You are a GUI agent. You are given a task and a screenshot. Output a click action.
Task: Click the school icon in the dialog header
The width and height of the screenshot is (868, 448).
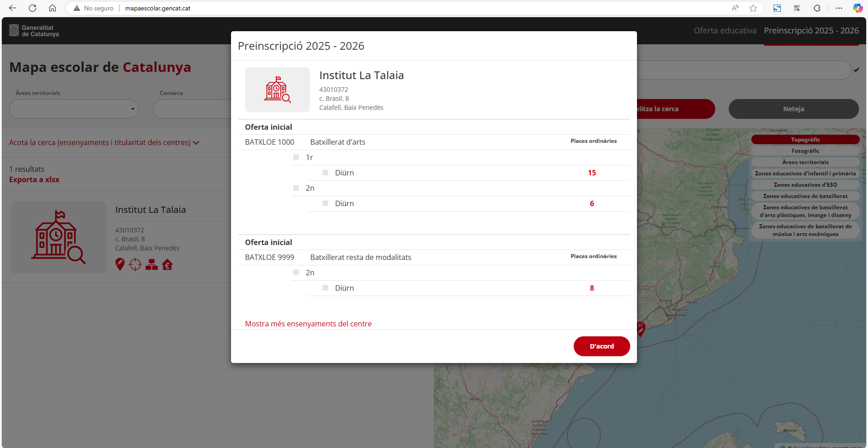[277, 90]
